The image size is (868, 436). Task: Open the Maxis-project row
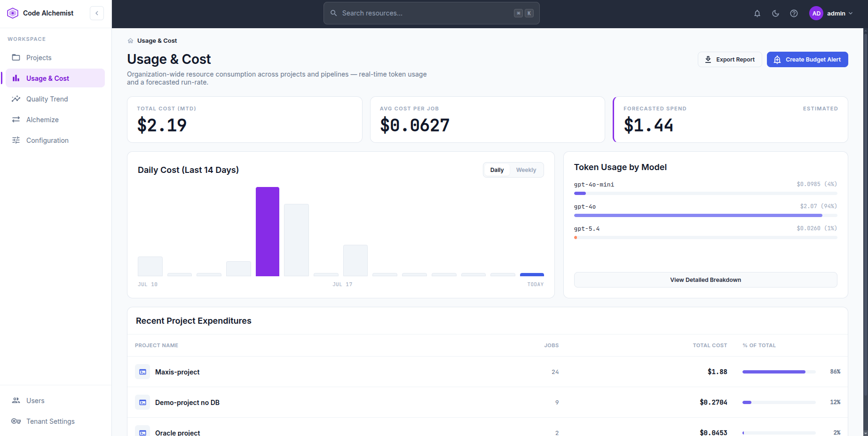click(x=487, y=372)
